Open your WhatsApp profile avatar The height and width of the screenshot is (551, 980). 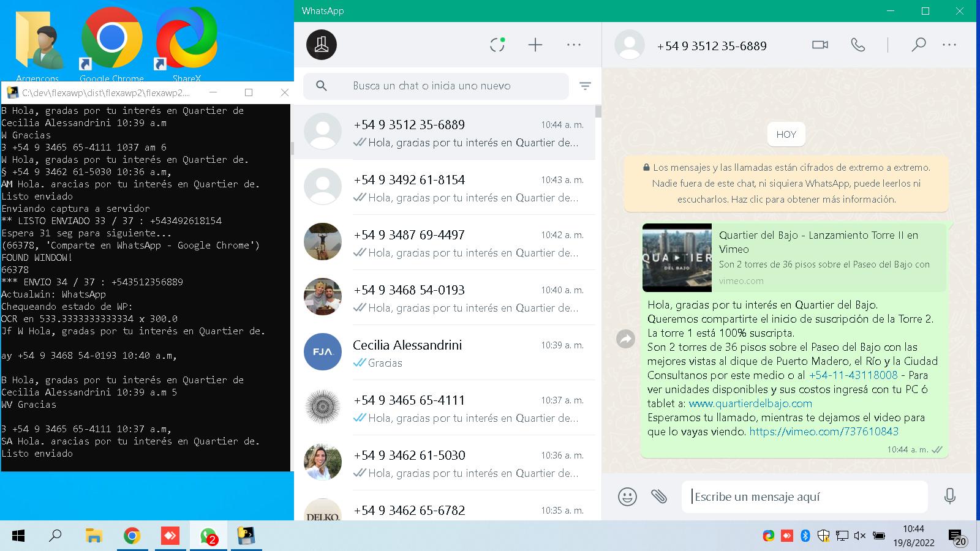322,45
